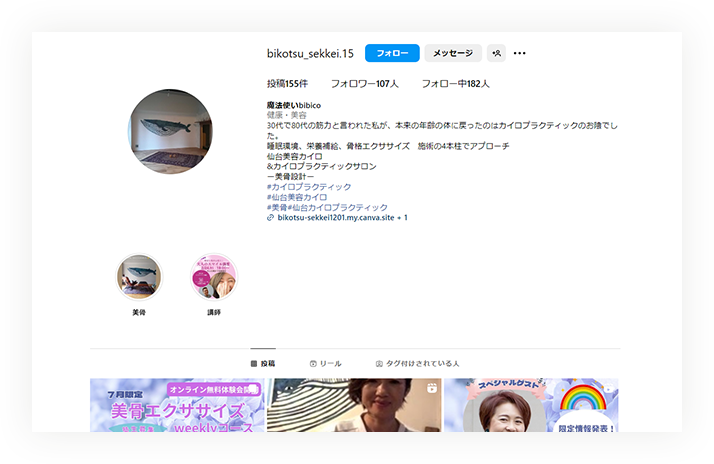Click the reel icon on middle post
Screen dimensions: 714x464
click(x=432, y=388)
